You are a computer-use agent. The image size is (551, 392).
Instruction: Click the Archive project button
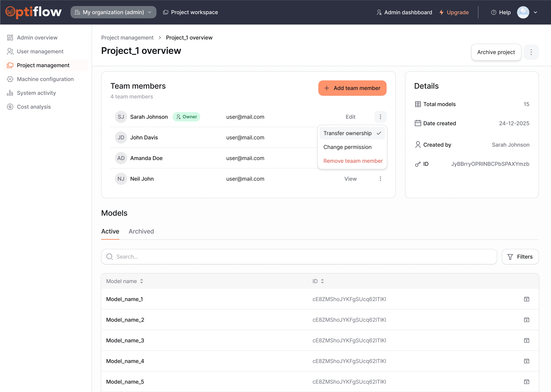(x=496, y=52)
